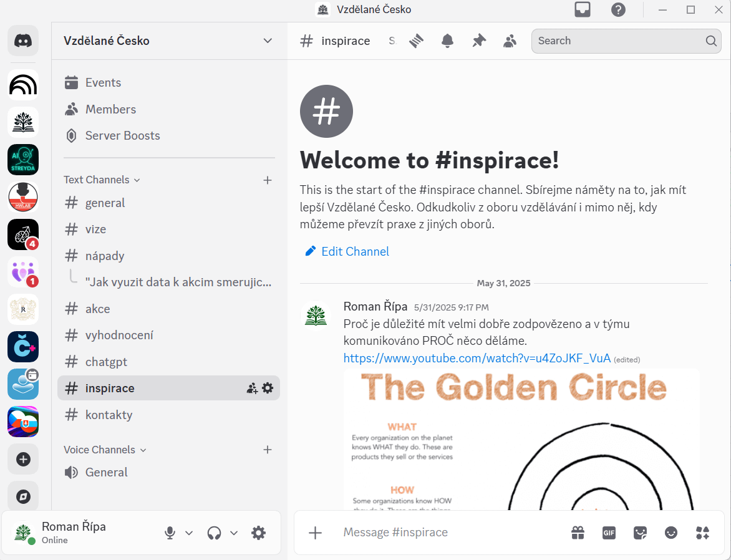Toggle headphone deafen
This screenshot has height=560, width=731.
214,533
